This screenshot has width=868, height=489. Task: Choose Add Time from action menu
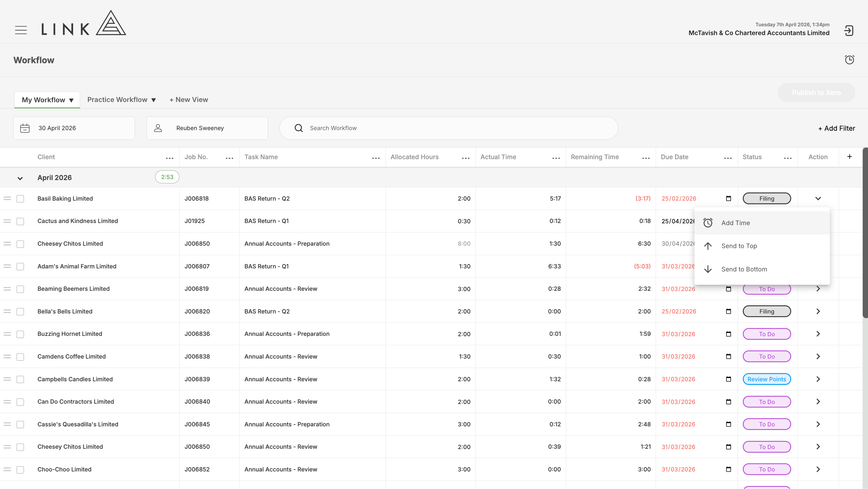point(762,223)
